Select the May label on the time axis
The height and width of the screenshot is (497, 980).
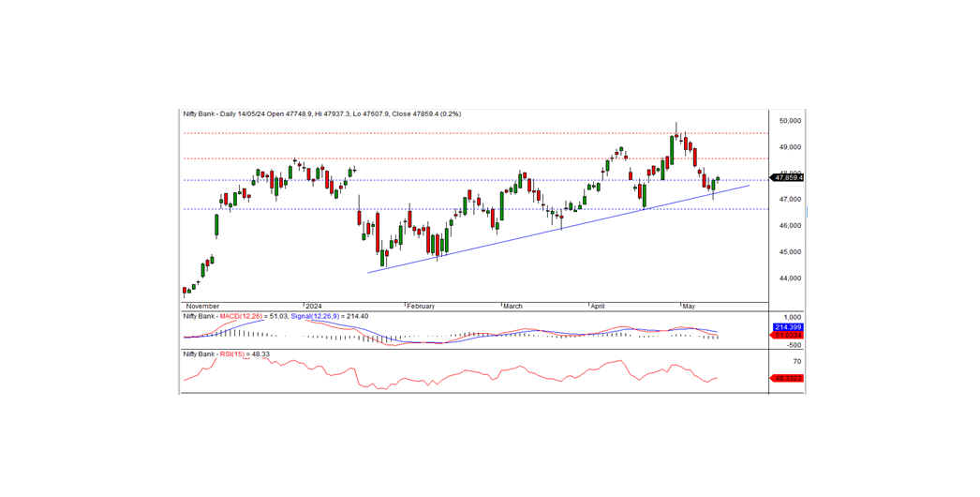(x=690, y=306)
